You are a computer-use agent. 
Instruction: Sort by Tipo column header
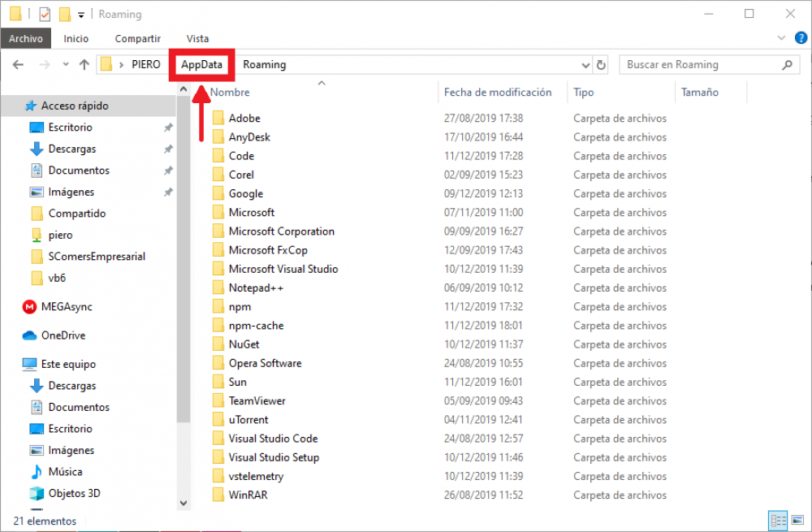584,93
